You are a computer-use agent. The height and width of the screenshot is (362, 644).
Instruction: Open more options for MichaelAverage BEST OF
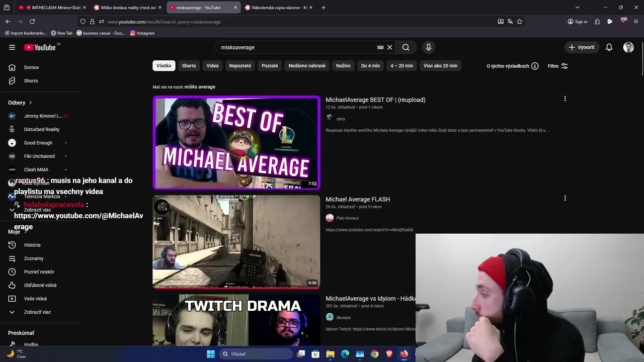coord(565,99)
